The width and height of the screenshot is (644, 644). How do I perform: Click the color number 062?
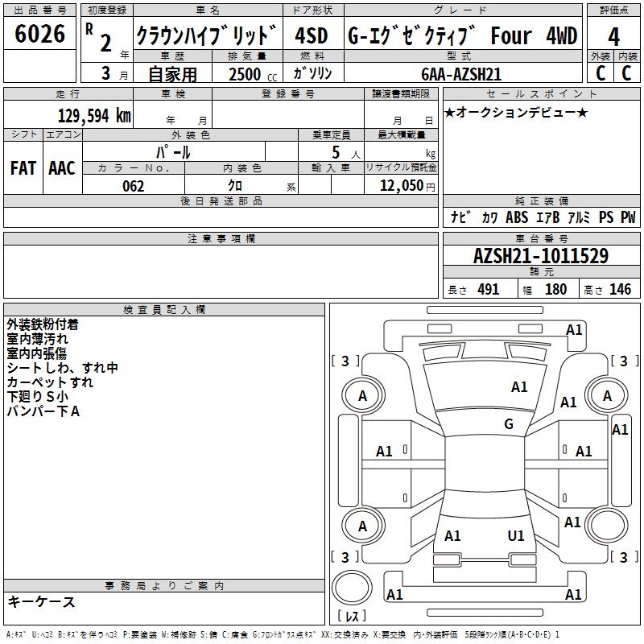click(x=133, y=186)
